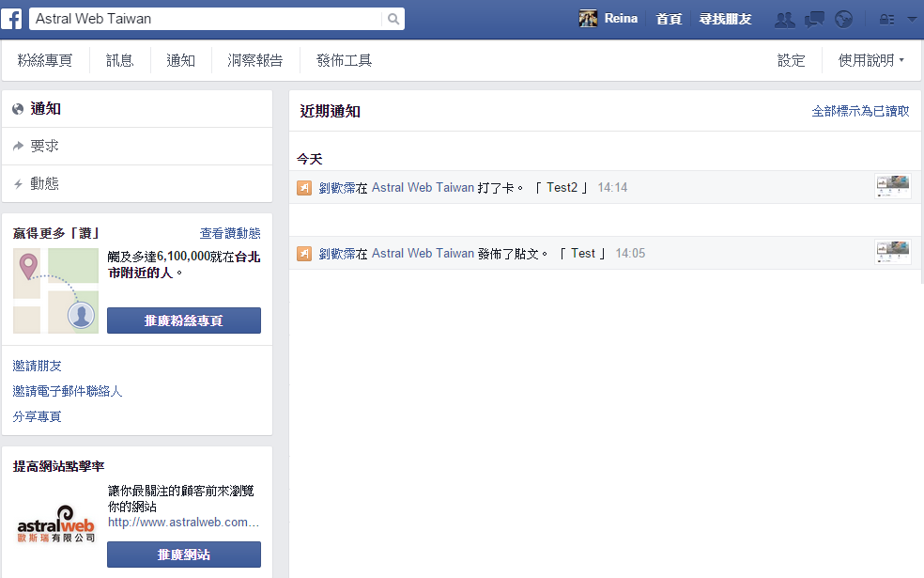Image resolution: width=924 pixels, height=578 pixels.
Task: Click the 今天 section heading
Action: tap(309, 159)
